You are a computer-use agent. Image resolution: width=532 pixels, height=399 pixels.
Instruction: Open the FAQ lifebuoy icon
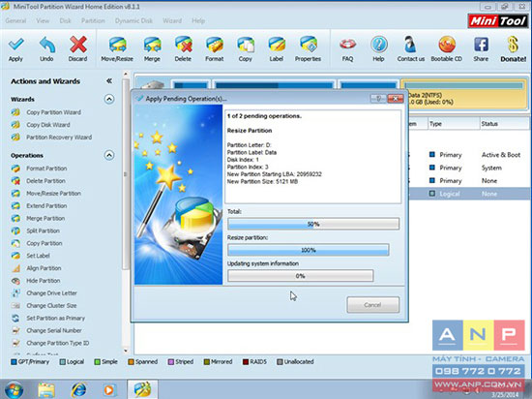348,45
